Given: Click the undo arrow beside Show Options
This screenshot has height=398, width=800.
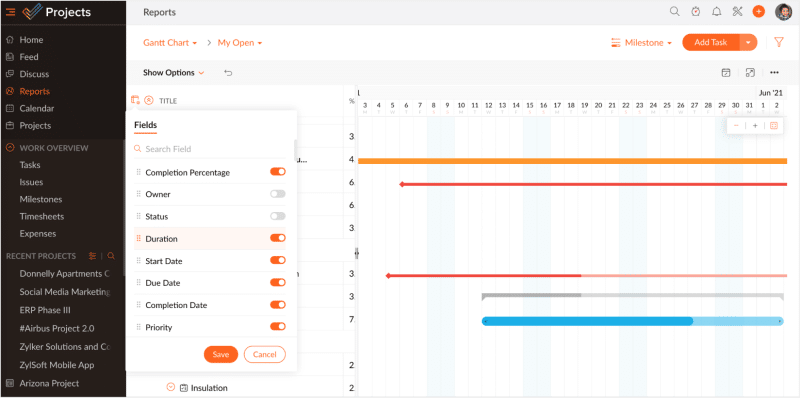Looking at the screenshot, I should pos(228,73).
